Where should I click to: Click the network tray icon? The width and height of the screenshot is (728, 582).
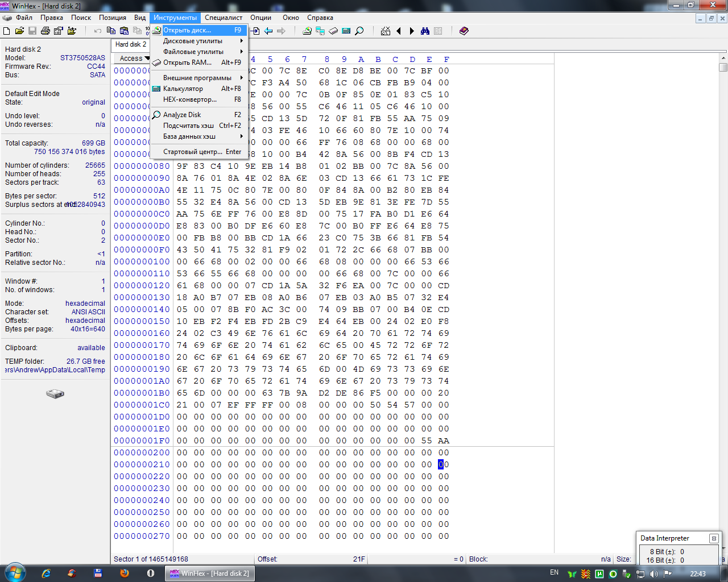pyautogui.click(x=640, y=574)
